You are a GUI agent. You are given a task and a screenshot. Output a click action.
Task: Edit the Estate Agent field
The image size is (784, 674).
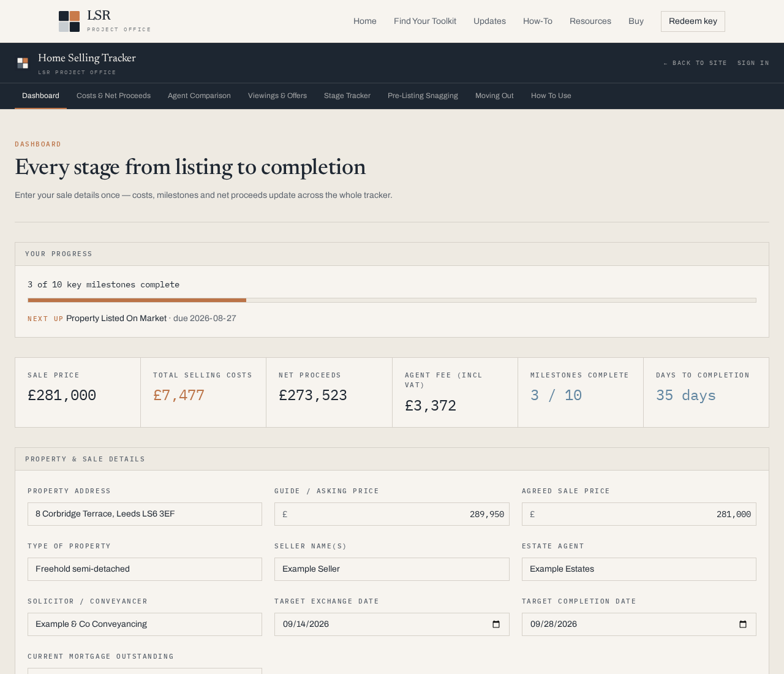coord(639,569)
